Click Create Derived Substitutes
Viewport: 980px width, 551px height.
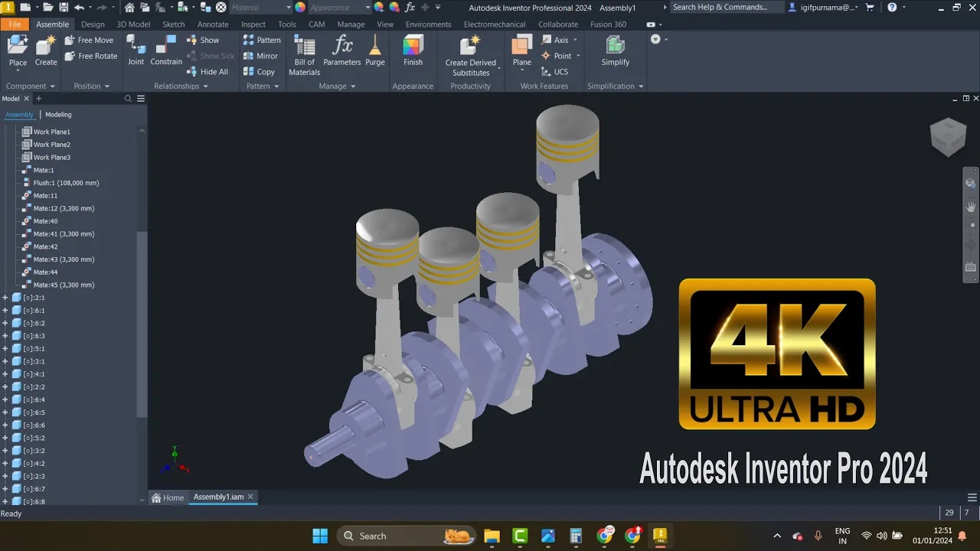(471, 55)
